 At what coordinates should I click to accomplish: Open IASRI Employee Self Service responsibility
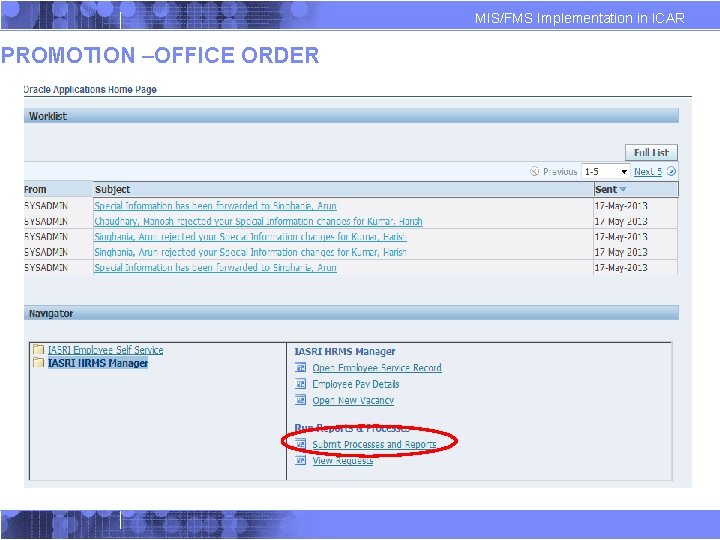pos(106,350)
